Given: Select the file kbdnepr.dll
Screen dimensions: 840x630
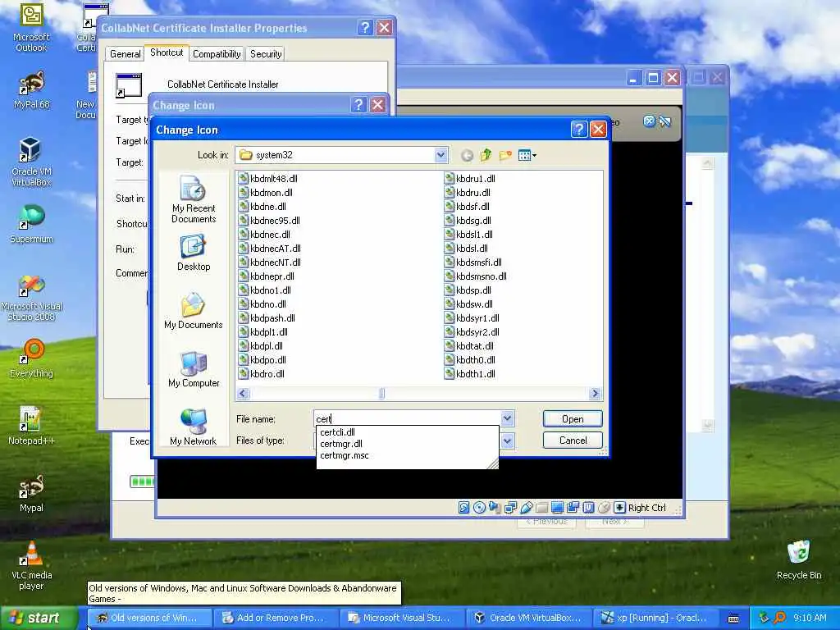Looking at the screenshot, I should click(x=267, y=276).
